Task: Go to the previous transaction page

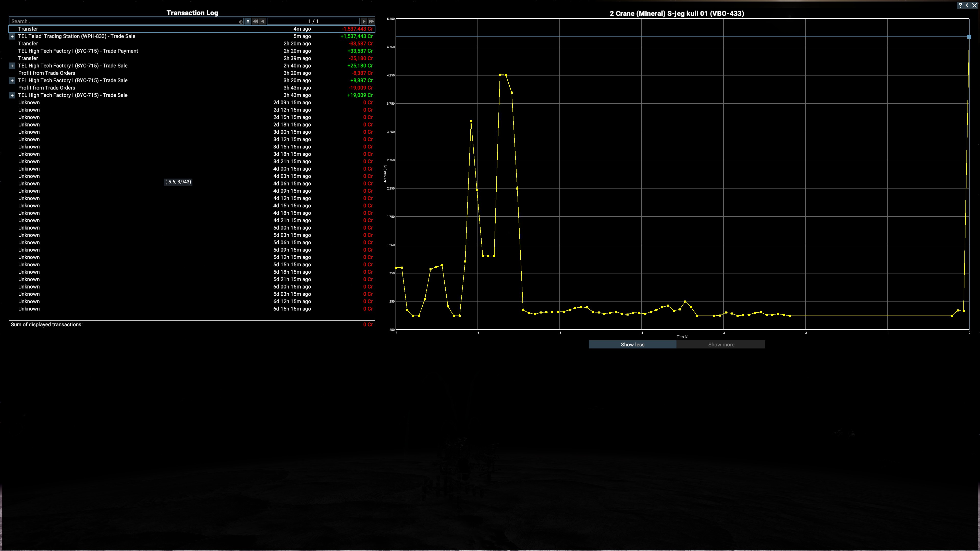Action: point(263,21)
